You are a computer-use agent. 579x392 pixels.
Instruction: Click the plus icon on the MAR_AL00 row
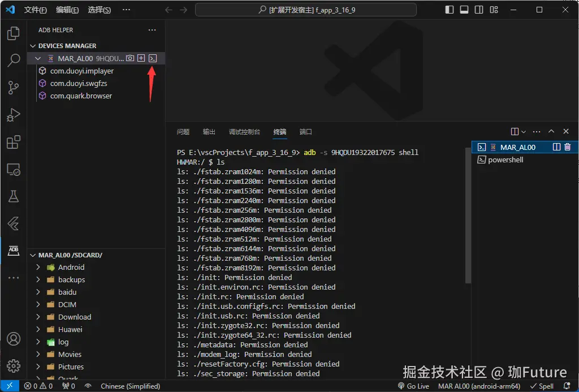point(141,58)
